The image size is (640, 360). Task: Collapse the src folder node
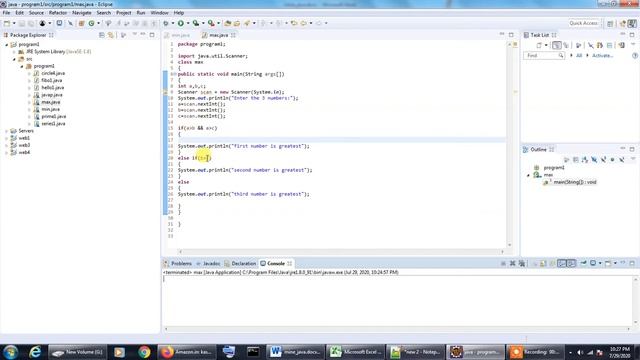pos(14,59)
